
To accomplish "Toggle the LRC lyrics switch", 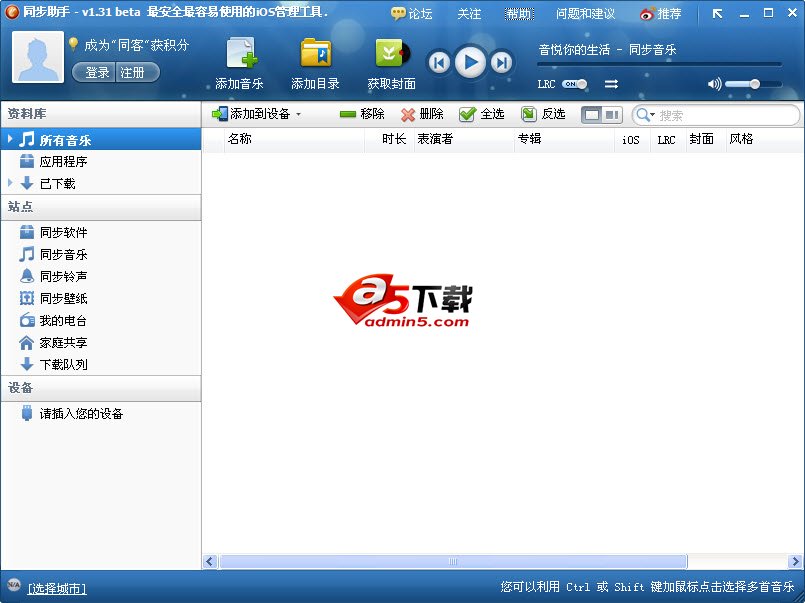I will 574,84.
